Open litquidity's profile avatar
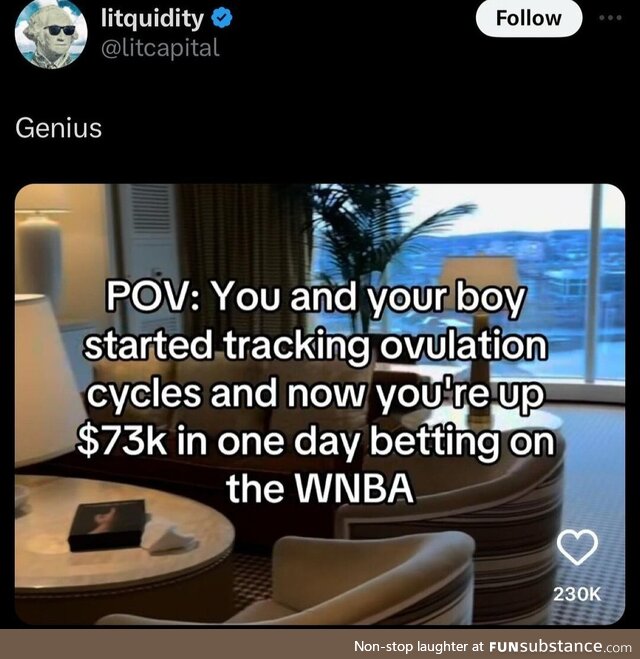640x659 pixels. pos(51,34)
